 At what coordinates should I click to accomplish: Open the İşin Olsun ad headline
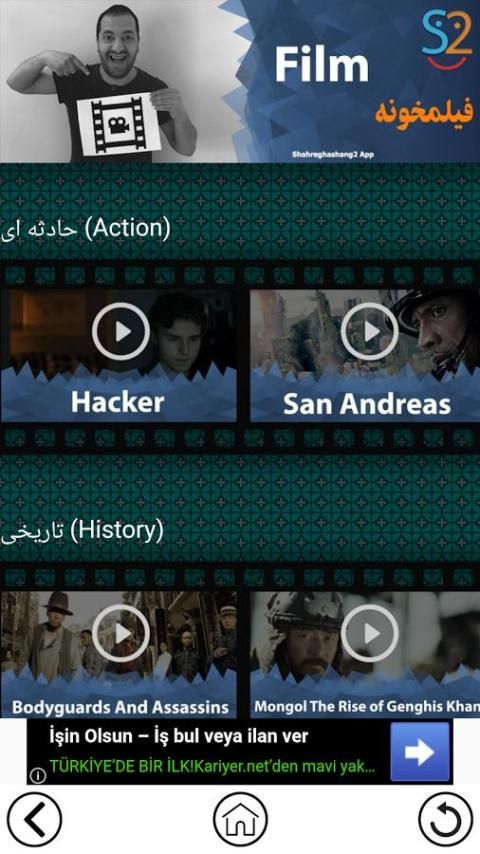(179, 736)
